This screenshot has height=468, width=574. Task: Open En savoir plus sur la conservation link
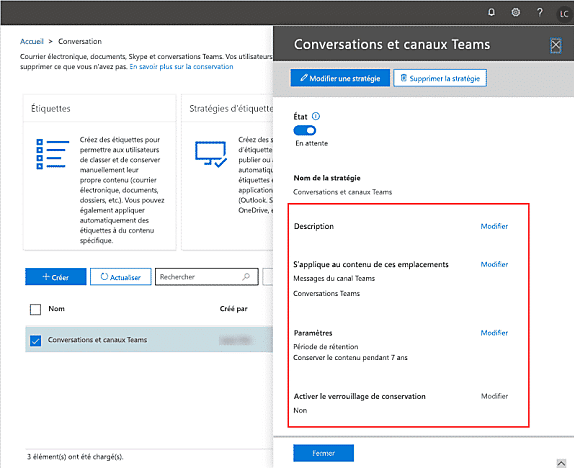[x=181, y=67]
